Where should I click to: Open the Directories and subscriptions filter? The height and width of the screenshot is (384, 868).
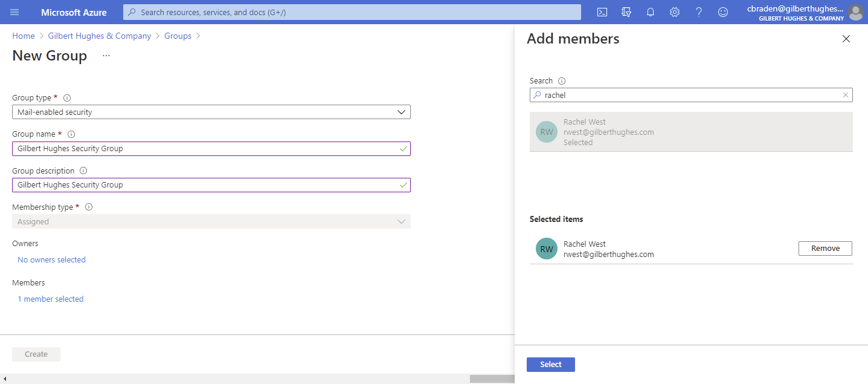(626, 12)
